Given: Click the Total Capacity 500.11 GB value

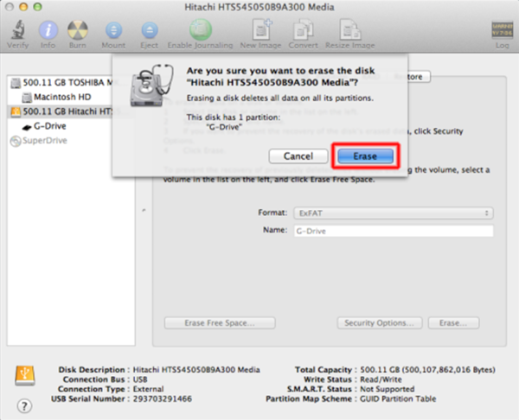Looking at the screenshot, I should click(x=427, y=370).
